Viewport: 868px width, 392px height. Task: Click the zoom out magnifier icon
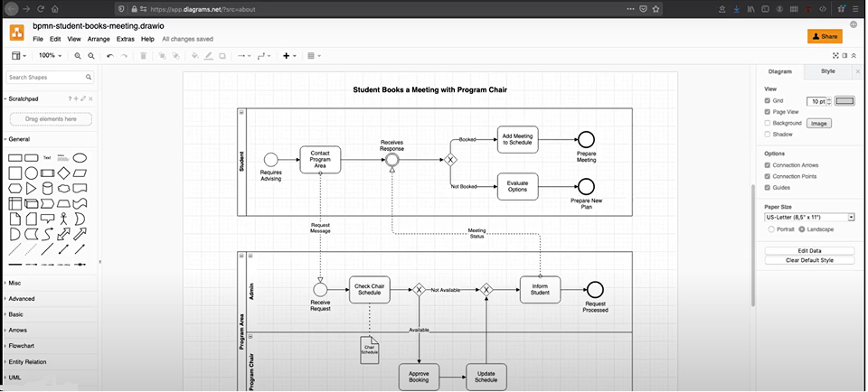click(x=91, y=56)
